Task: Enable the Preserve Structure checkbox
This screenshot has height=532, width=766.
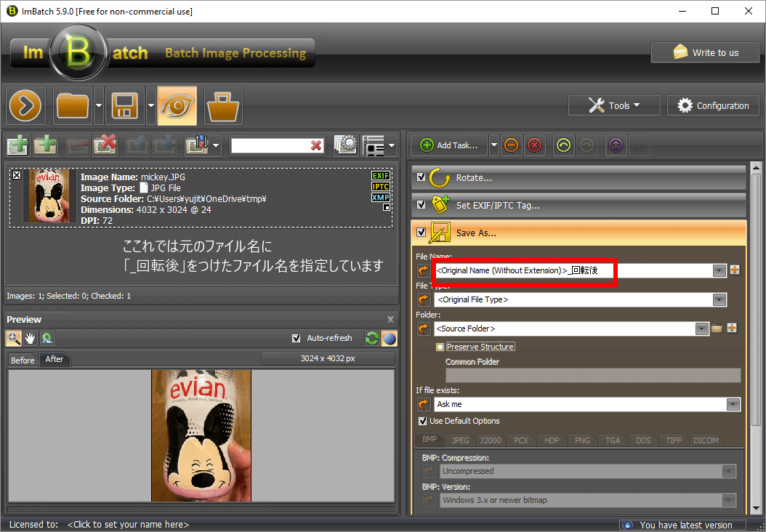Action: 440,347
